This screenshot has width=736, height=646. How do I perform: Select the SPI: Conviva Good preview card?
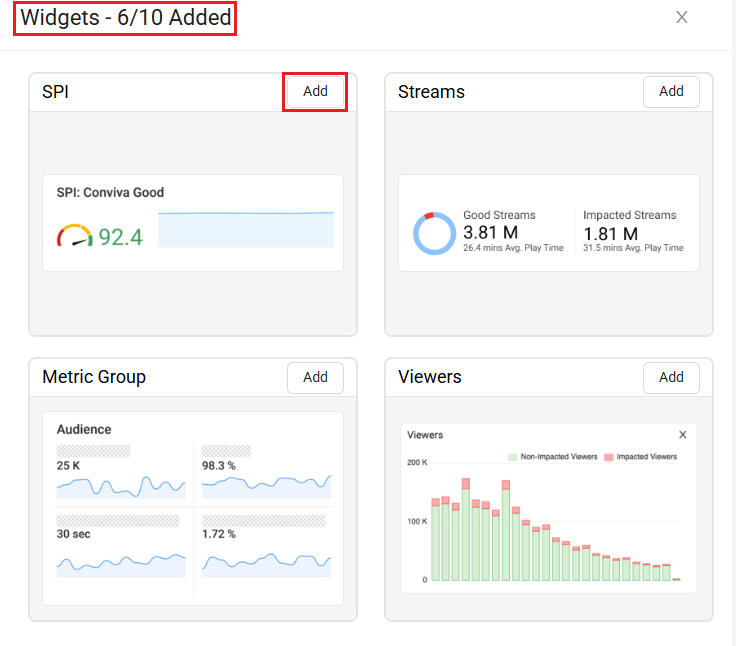193,223
